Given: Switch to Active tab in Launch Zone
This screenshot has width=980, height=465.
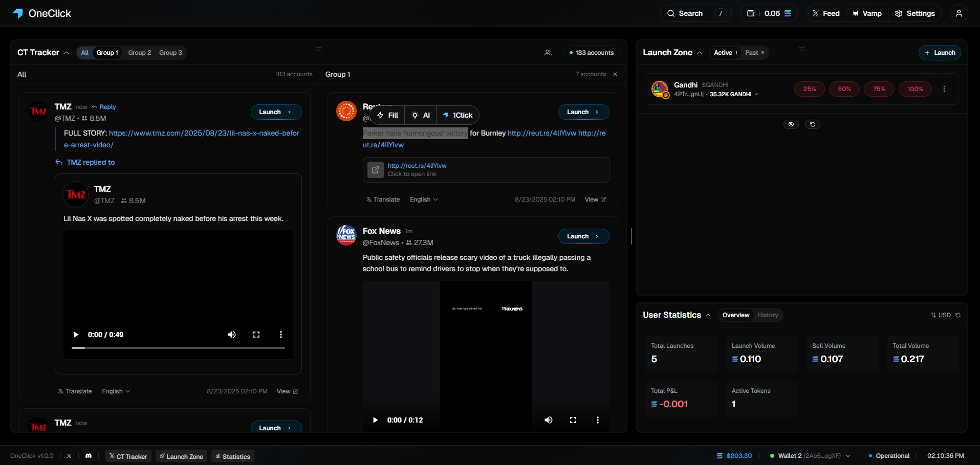Looking at the screenshot, I should [725, 53].
